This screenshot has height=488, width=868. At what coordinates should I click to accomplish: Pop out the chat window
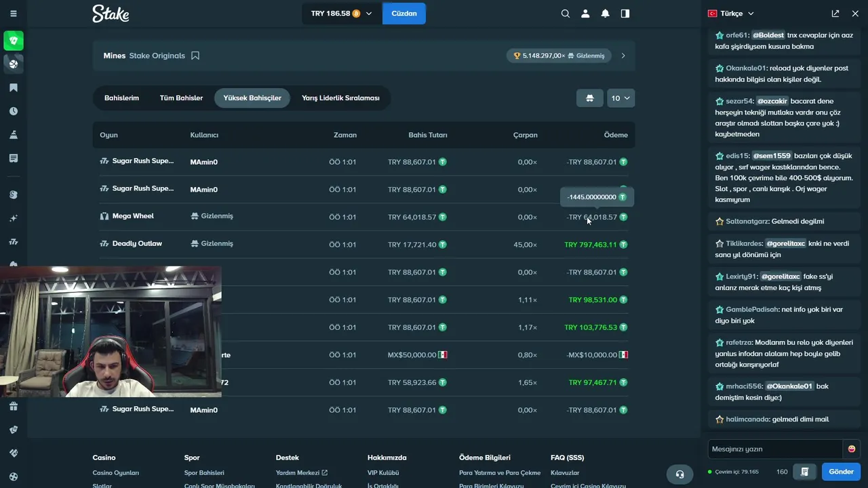pyautogui.click(x=835, y=14)
